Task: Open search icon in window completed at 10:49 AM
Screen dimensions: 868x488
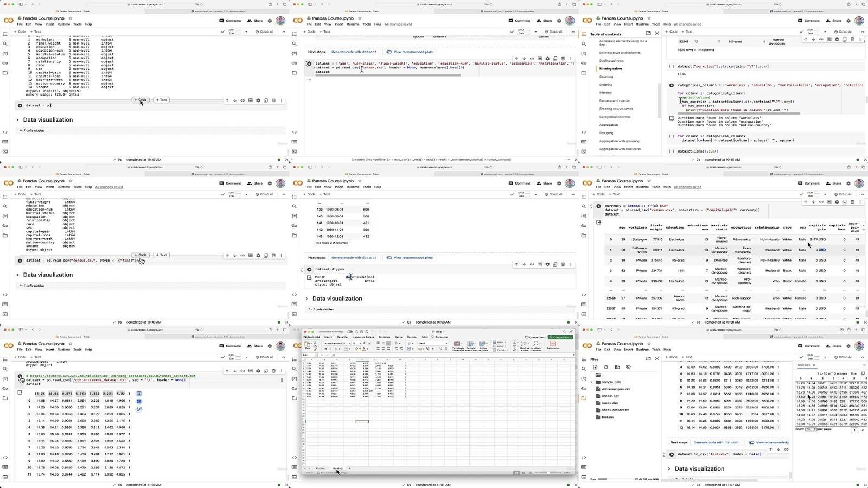Action: [x=5, y=206]
